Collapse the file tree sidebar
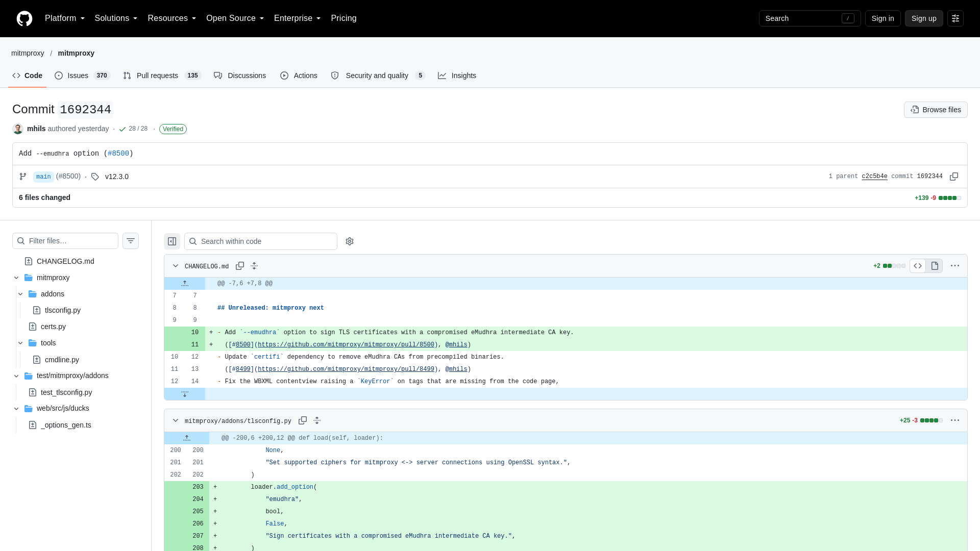This screenshot has width=980, height=551. 172,241
